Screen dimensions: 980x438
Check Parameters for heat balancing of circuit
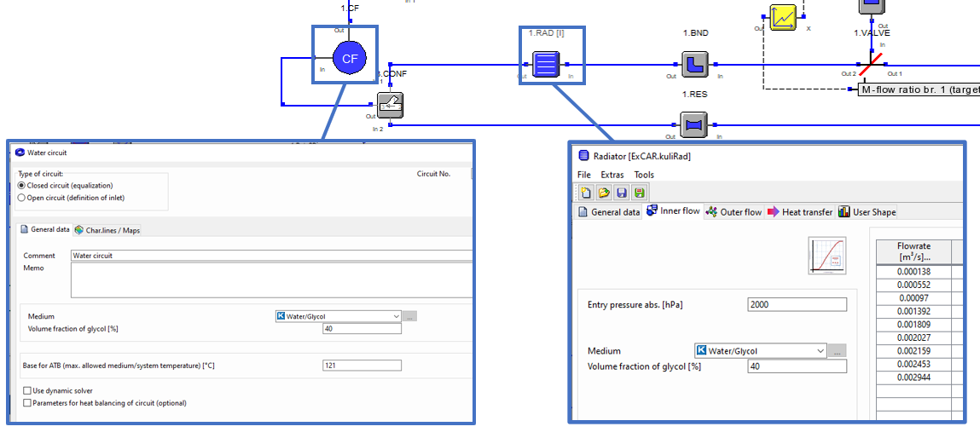[27, 403]
